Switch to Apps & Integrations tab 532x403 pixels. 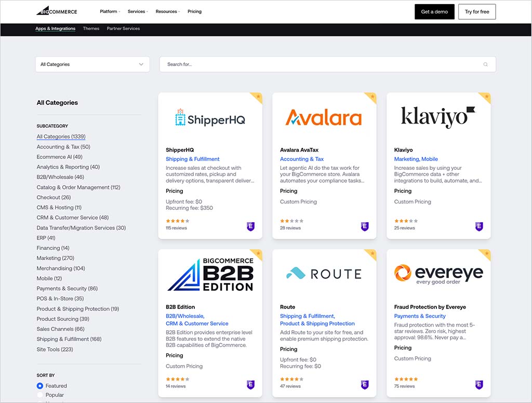tap(55, 29)
